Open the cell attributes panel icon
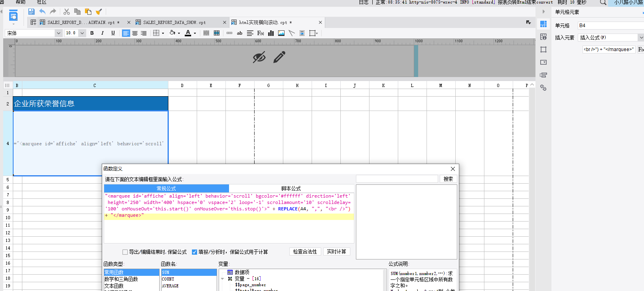Screen dimensions: 644x291 543,37
